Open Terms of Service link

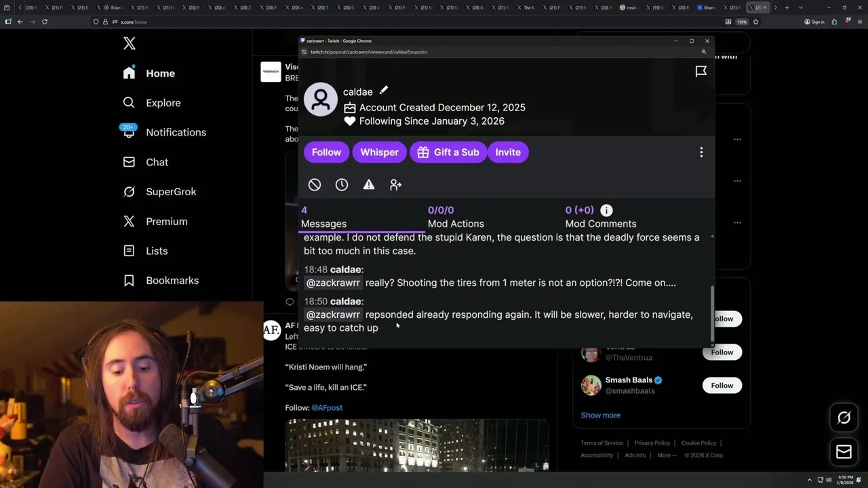(601, 443)
